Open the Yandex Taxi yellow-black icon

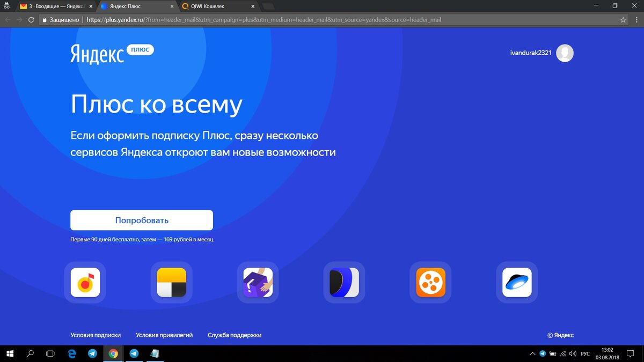(172, 282)
